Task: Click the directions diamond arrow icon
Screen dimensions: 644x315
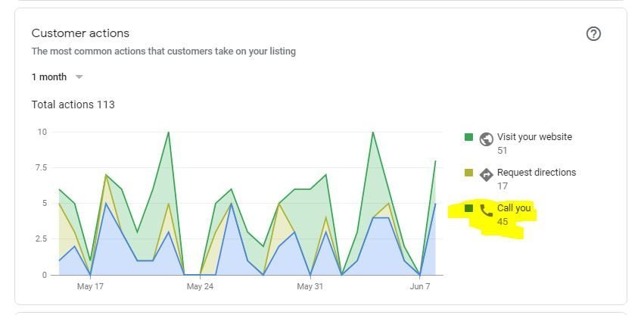Action: [487, 174]
